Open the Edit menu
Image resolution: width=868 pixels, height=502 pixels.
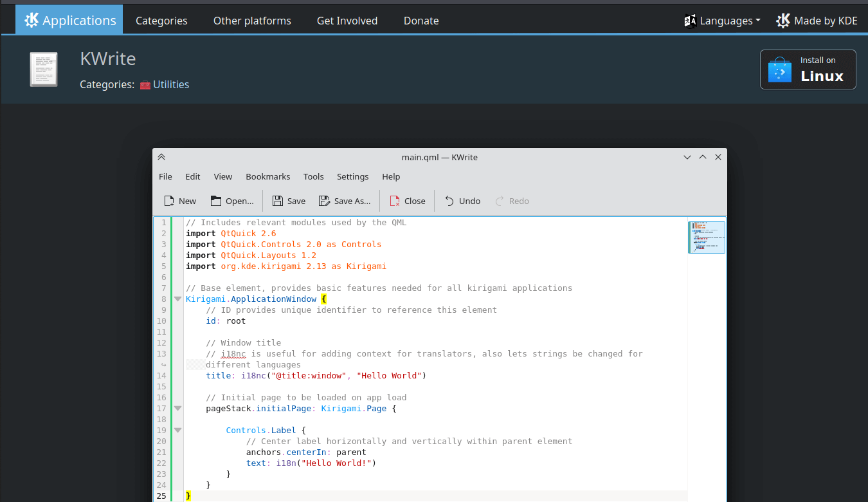[193, 176]
